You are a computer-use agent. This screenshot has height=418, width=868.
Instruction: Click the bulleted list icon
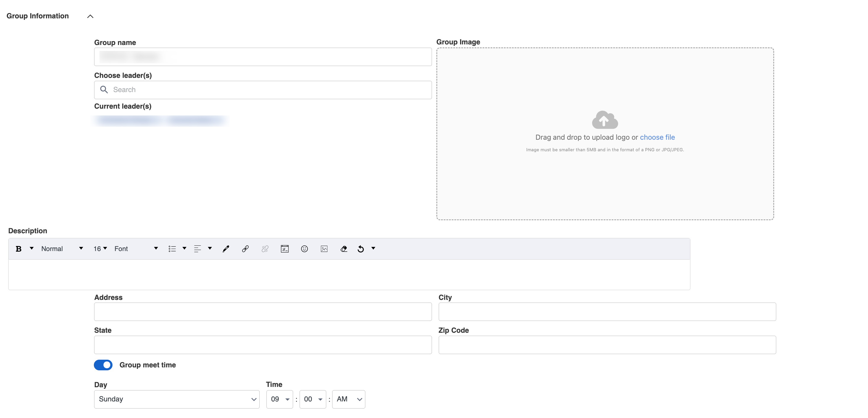coord(172,249)
